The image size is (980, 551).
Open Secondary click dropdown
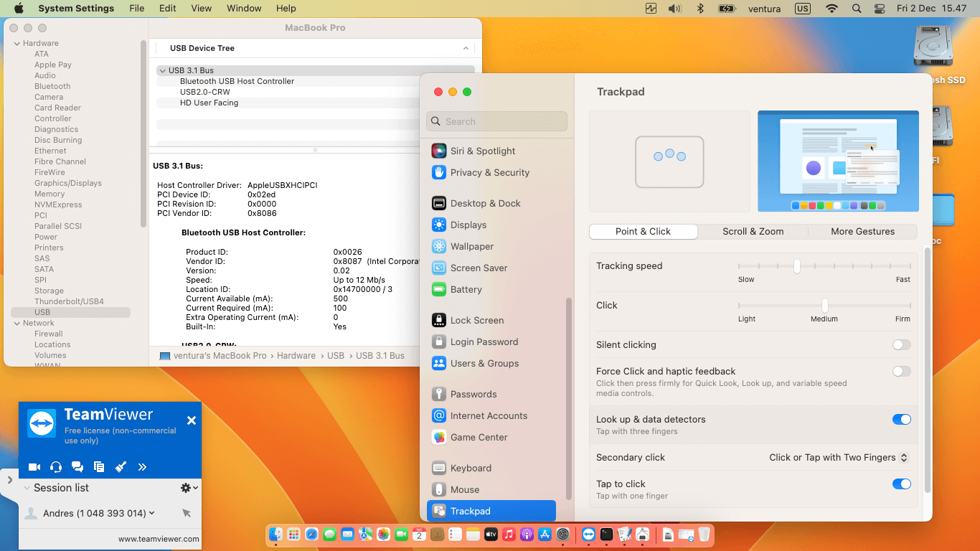coord(839,458)
